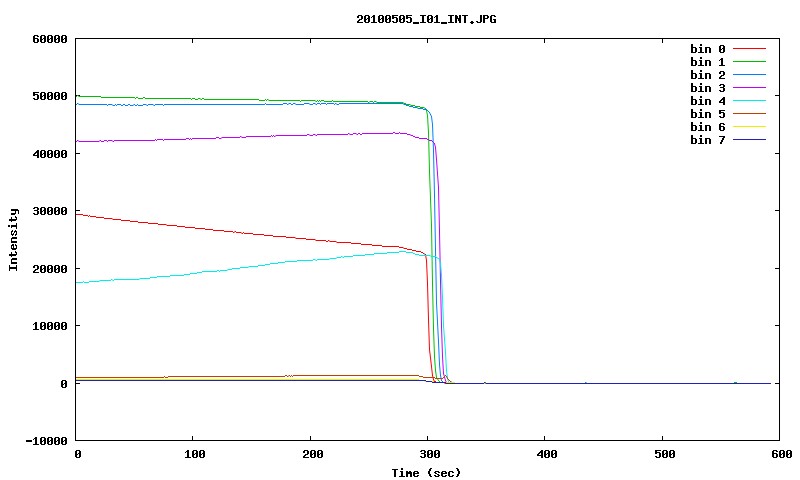The width and height of the screenshot is (800, 480).
Task: Click the 100 x-axis tick label
Action: pyautogui.click(x=194, y=454)
